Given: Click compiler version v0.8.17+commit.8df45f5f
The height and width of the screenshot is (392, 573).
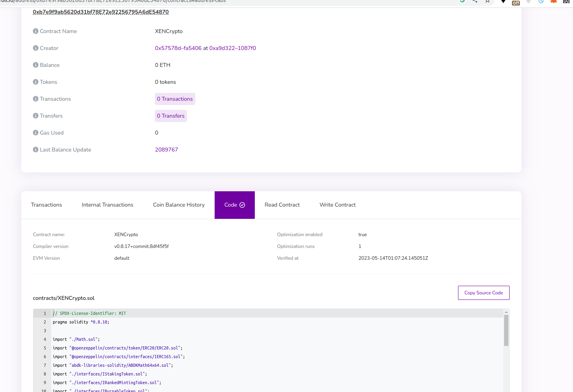Looking at the screenshot, I should 141,246.
